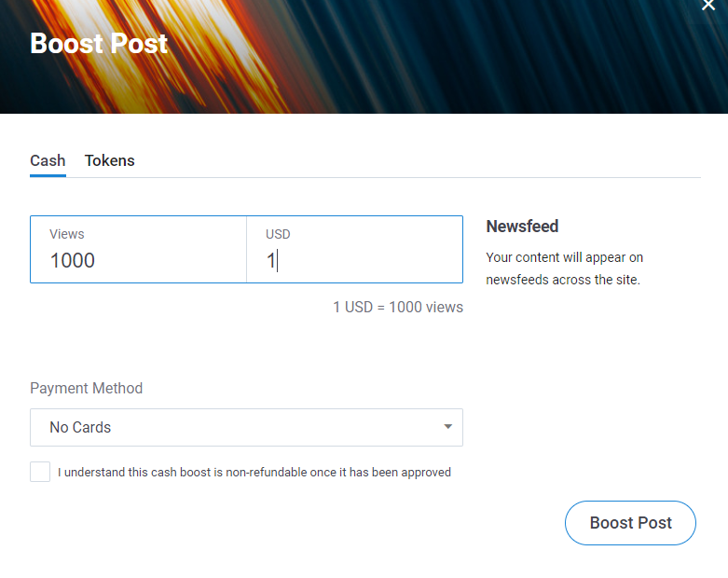Click the 1 USD = 1000 views text

[398, 308]
